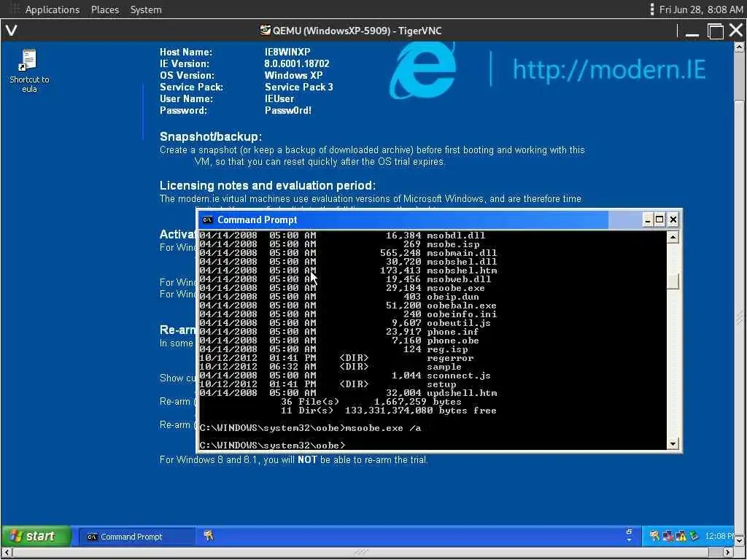Click the Safely Remove Hardware tray icon

(694, 536)
